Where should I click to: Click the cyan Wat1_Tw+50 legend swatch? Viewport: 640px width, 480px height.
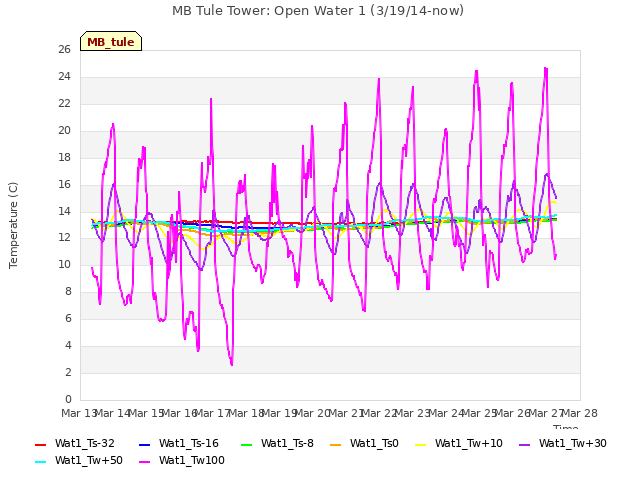[x=41, y=462]
